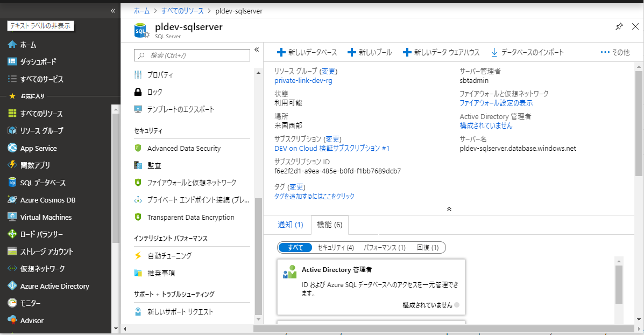
Task: Close the pldev-sqlserver blade
Action: (635, 27)
